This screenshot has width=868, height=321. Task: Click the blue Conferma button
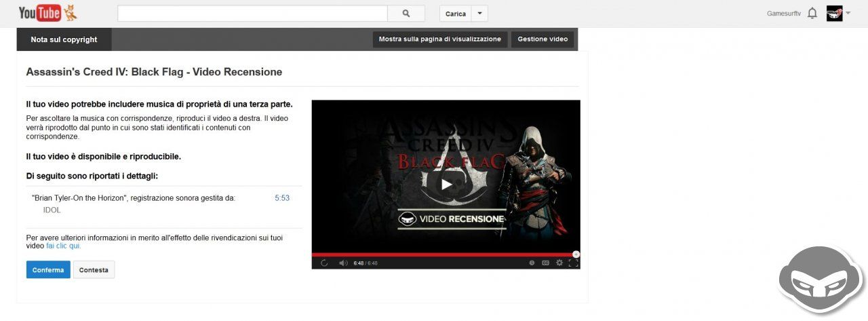(48, 270)
